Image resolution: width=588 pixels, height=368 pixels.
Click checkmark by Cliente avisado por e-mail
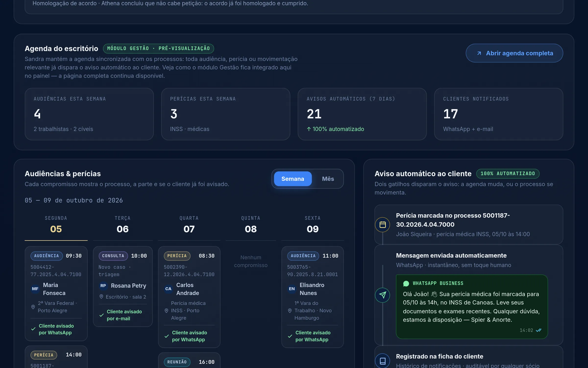pyautogui.click(x=101, y=315)
